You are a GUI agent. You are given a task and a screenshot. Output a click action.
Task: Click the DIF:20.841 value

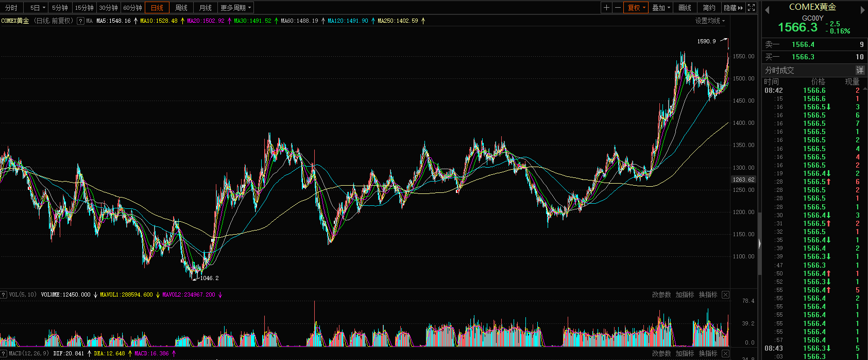(69, 354)
